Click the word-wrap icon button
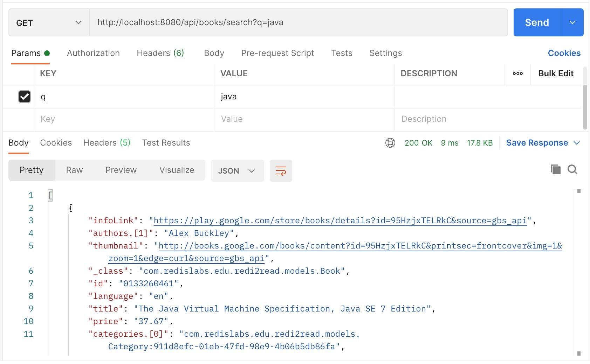The image size is (590, 364). [x=281, y=171]
